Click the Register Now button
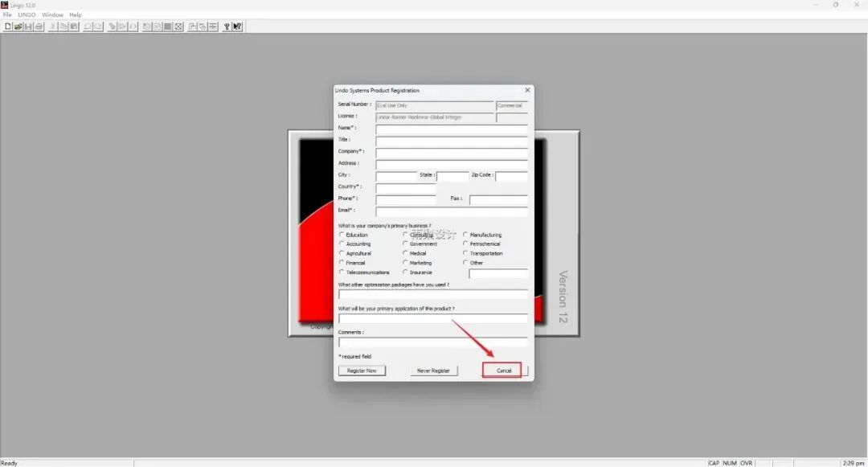Viewport: 868px width, 467px height. [x=362, y=371]
